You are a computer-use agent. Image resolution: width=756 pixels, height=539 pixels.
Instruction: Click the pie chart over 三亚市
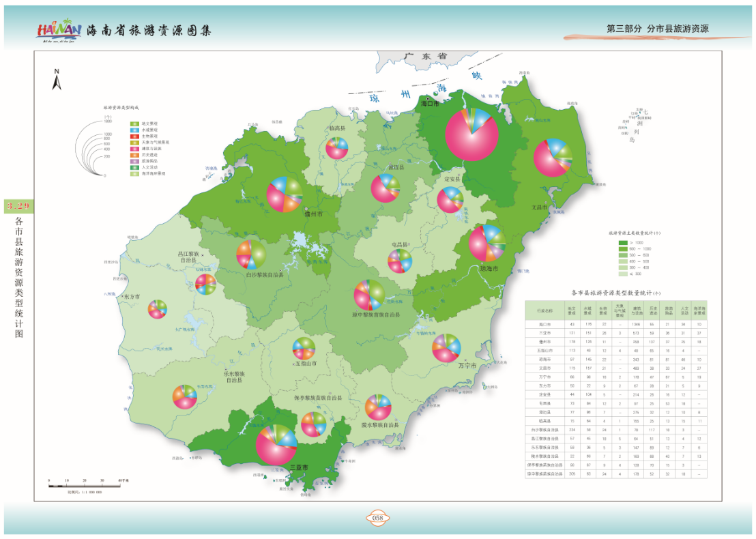276,445
